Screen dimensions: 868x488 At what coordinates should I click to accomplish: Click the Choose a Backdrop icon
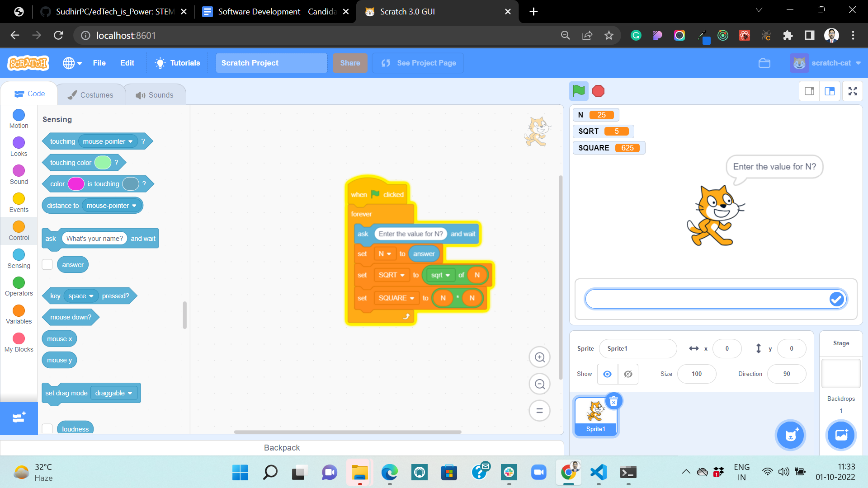click(840, 435)
